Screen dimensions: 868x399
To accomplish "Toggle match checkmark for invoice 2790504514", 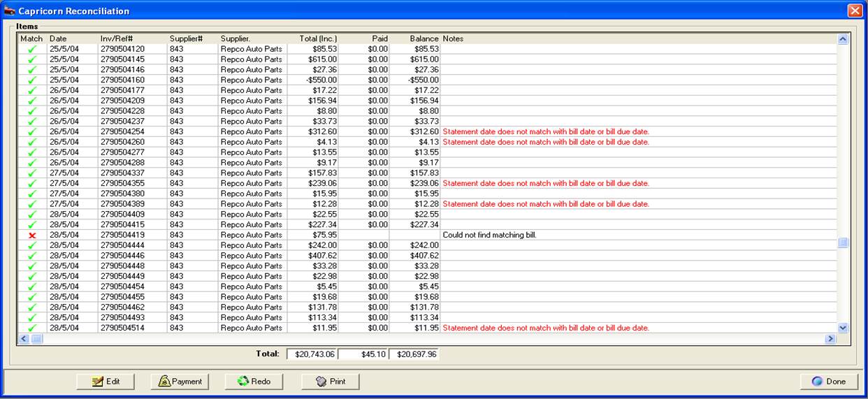I will tap(31, 328).
